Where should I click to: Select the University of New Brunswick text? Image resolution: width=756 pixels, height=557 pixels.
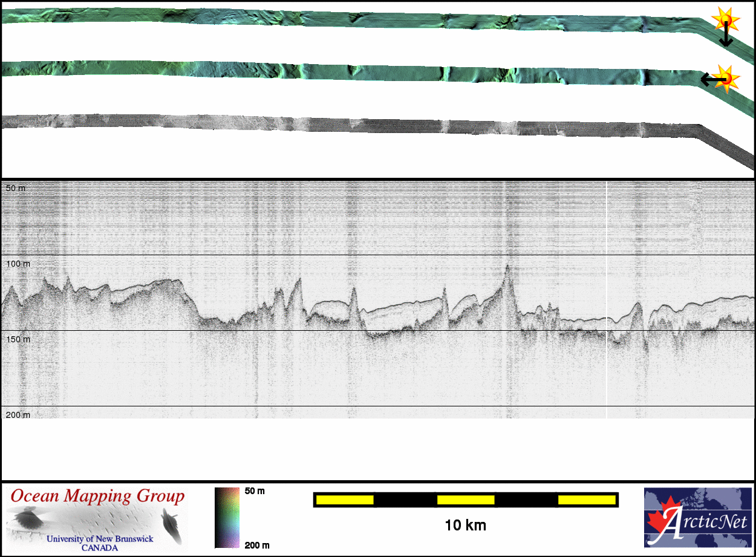tap(100, 539)
